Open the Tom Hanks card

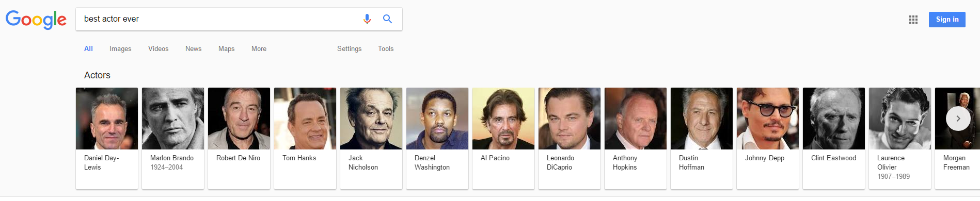(305, 138)
